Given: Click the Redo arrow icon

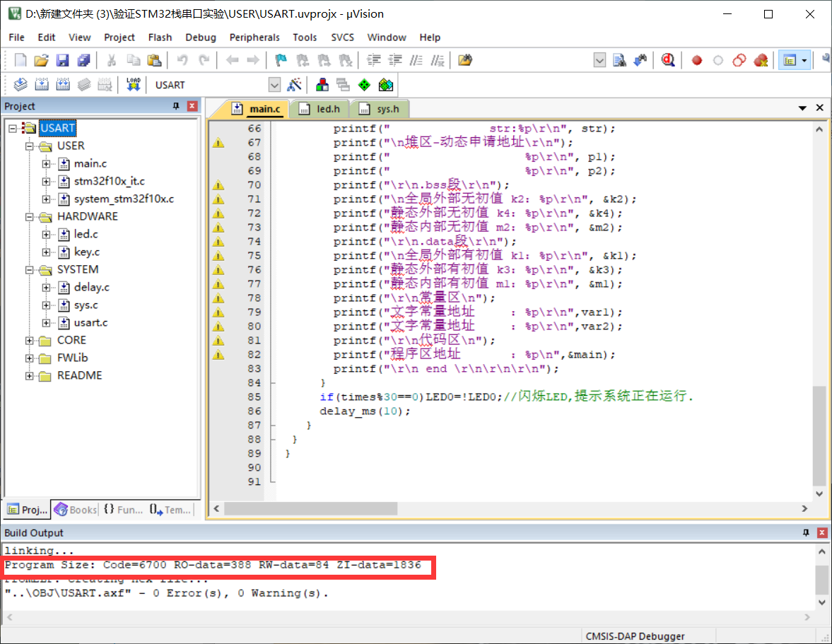Looking at the screenshot, I should (x=204, y=60).
